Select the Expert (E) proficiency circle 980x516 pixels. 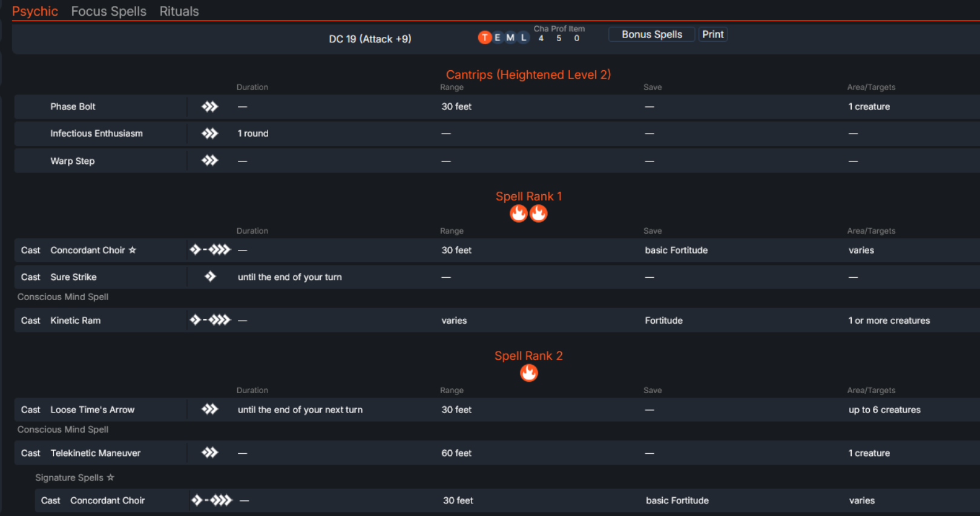pos(498,38)
